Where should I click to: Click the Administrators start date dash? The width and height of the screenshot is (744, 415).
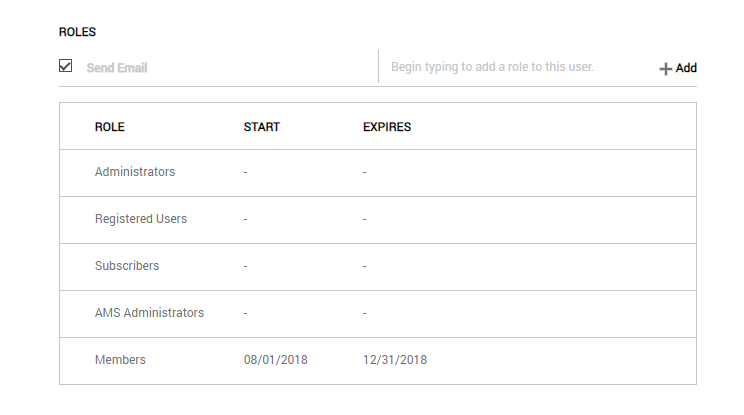point(245,173)
